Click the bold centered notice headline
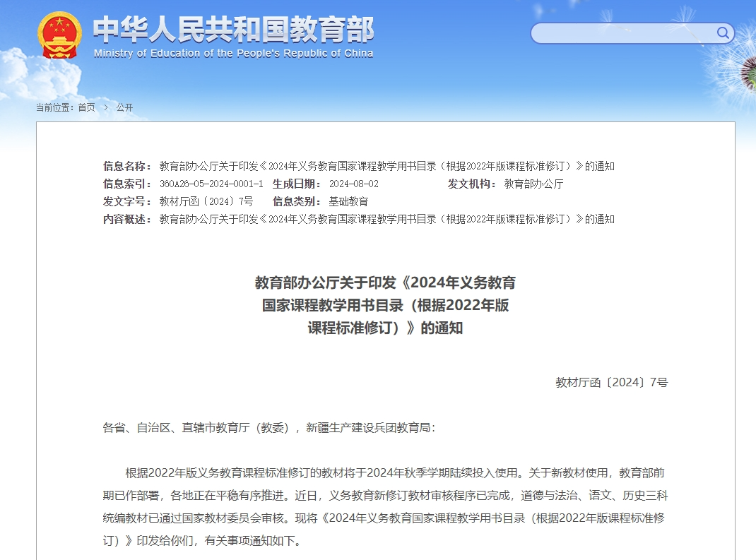Viewport: 756px width, 560px height. pos(385,305)
